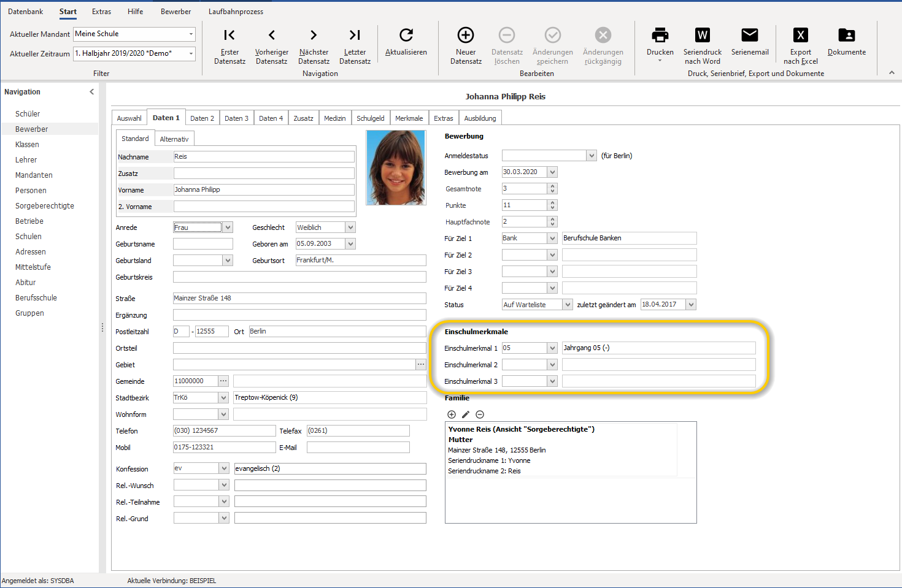
Task: Go to first record with Erster Datensatz
Action: [229, 35]
